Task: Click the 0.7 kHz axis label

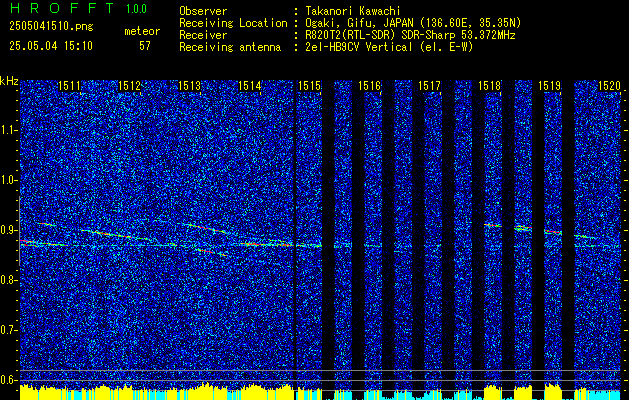Action: pos(8,330)
